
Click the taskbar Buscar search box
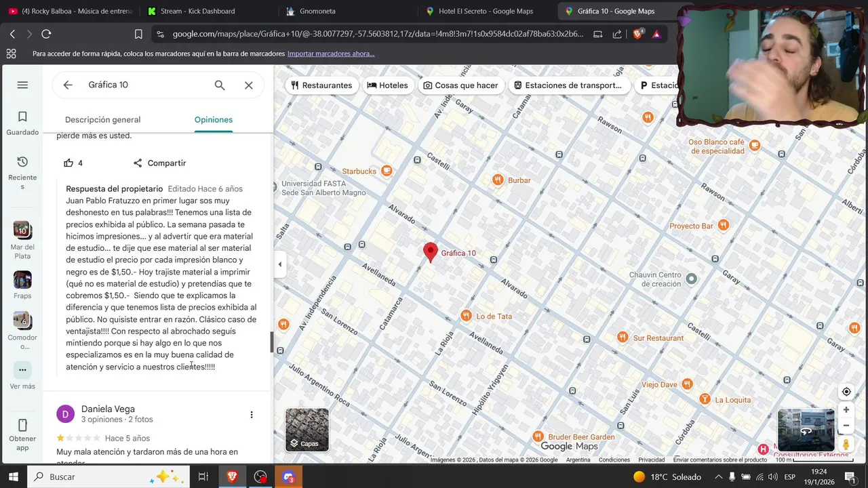click(108, 476)
